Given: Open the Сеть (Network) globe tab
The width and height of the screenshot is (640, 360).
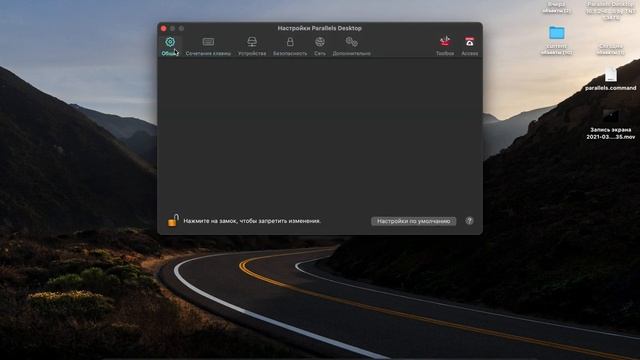Looking at the screenshot, I should click(x=320, y=46).
